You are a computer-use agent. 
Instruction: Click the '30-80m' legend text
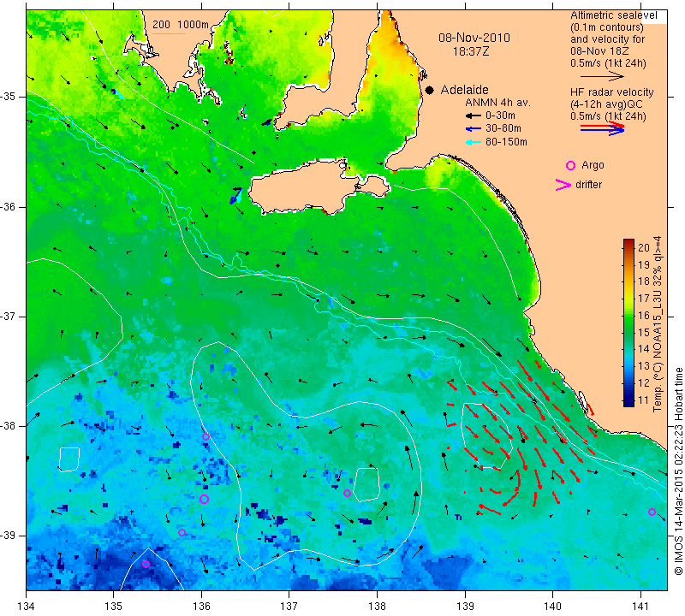[x=503, y=129]
